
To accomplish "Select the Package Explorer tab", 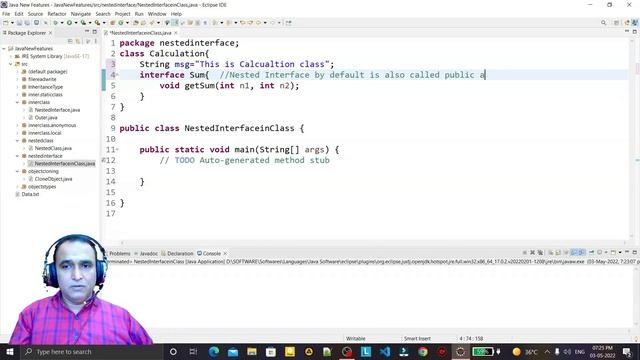I will 27,33.
